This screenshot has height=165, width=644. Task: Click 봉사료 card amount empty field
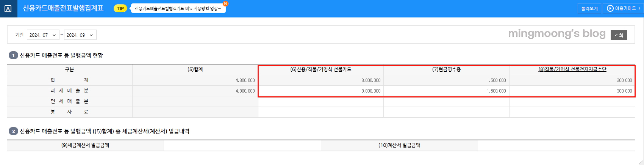[321, 112]
